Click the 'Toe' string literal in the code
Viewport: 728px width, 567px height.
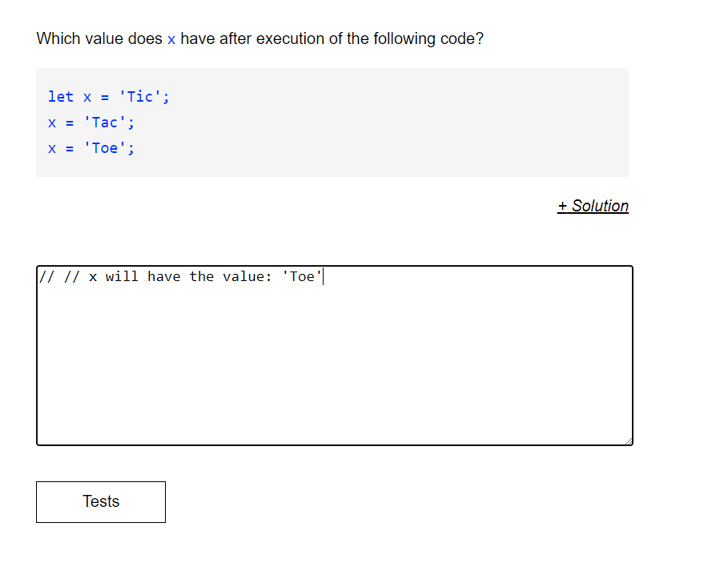tap(108, 147)
